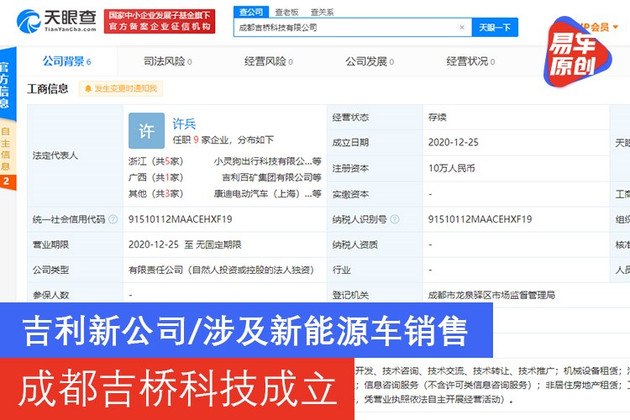Select credit code 91510112MAACEHXF19 in left column
The image size is (630, 420).
180,219
